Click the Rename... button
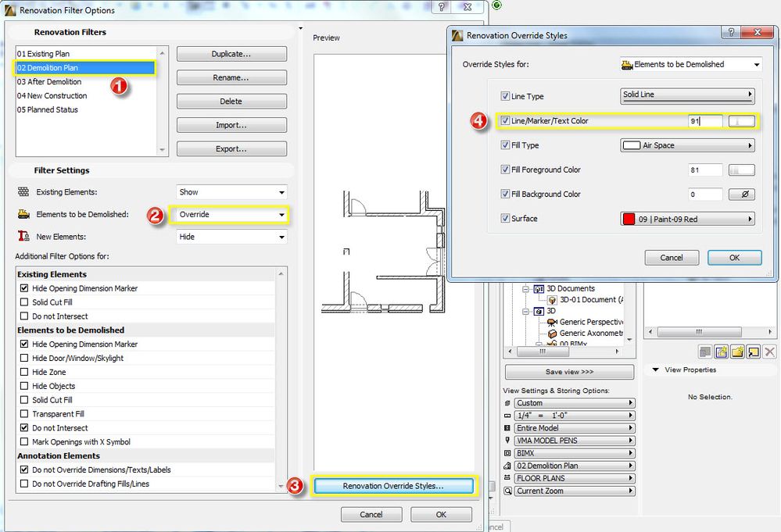781x532 pixels. tap(231, 77)
